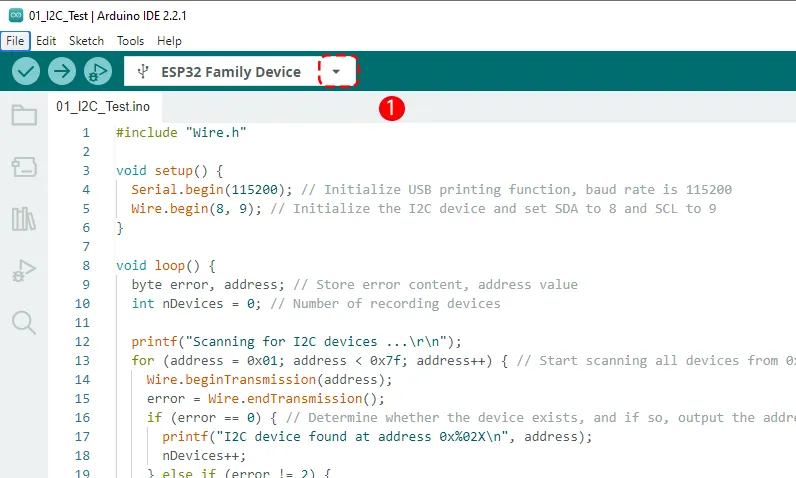Start debugging with the toolbar debug button
796x478 pixels.
pyautogui.click(x=98, y=71)
